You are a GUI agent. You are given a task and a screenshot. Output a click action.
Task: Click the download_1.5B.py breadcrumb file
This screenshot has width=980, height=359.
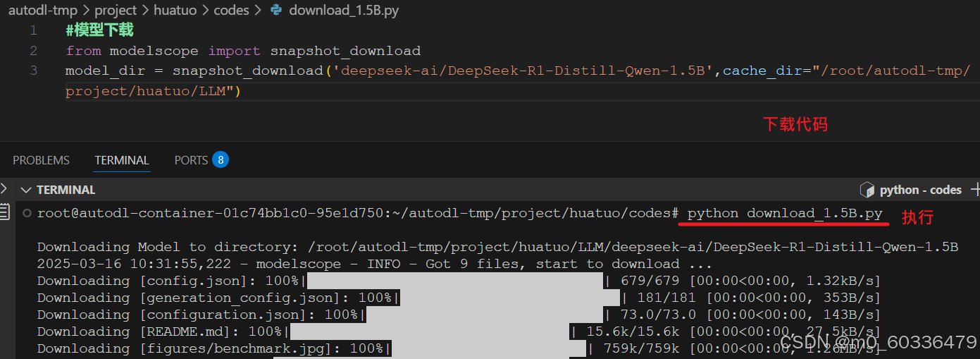pyautogui.click(x=344, y=10)
